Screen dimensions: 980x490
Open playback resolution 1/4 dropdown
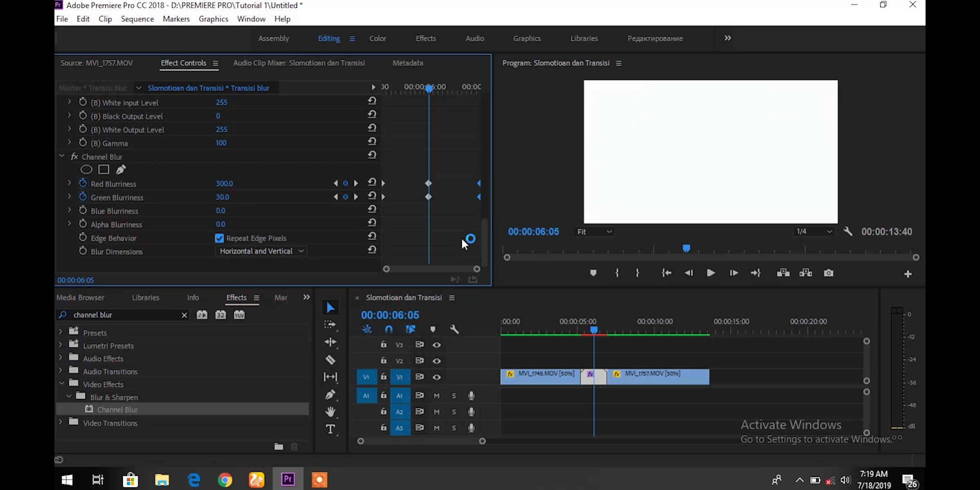(x=813, y=231)
